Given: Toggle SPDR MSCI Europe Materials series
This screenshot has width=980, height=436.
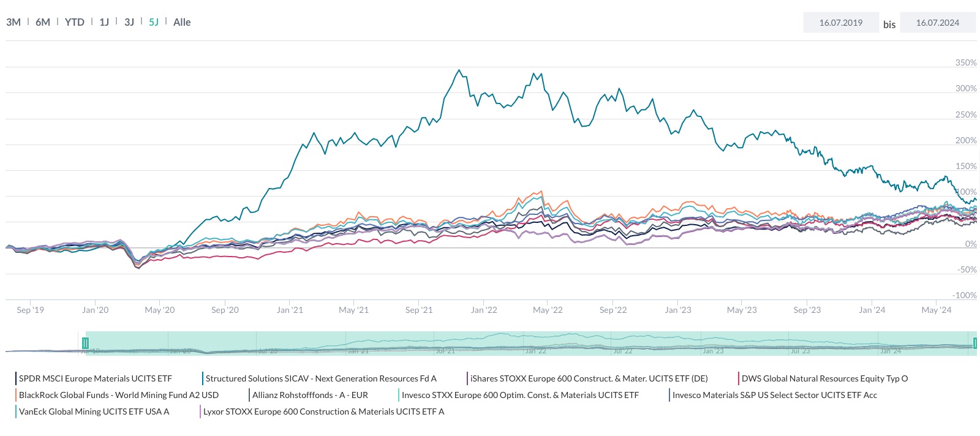Looking at the screenshot, I should point(95,378).
